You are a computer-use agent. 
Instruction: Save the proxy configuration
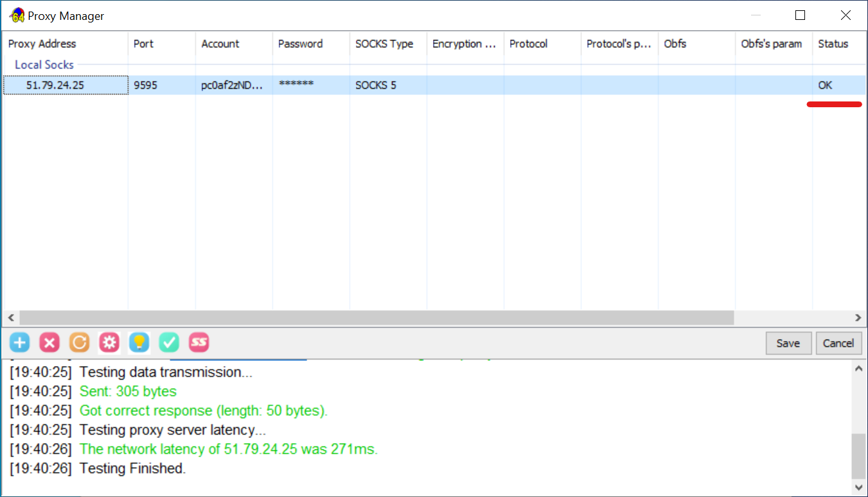788,343
